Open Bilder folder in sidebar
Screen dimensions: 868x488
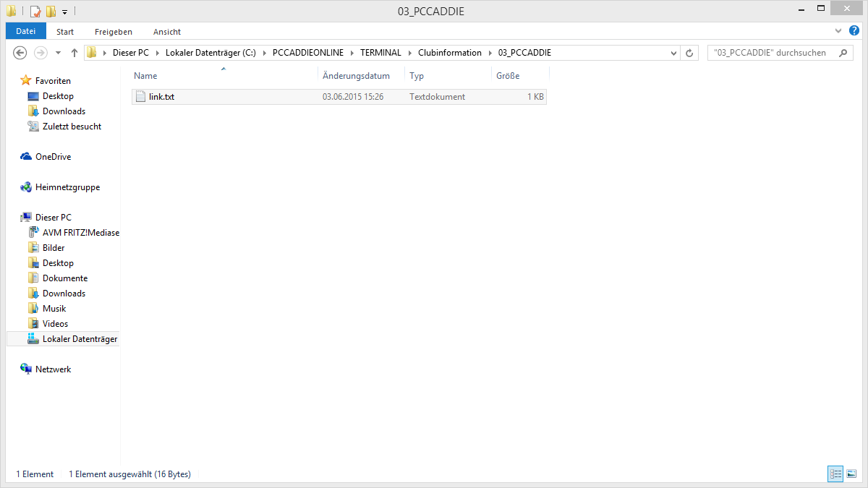tap(54, 248)
